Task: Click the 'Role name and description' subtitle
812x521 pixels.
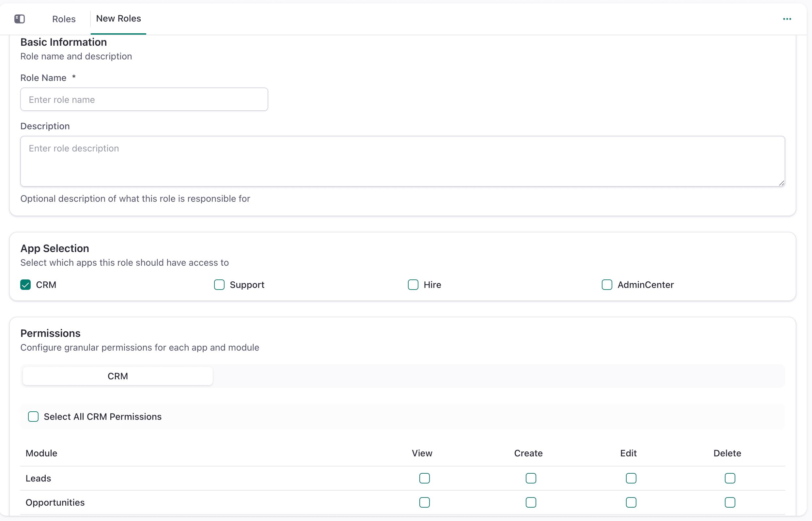Action: point(76,56)
